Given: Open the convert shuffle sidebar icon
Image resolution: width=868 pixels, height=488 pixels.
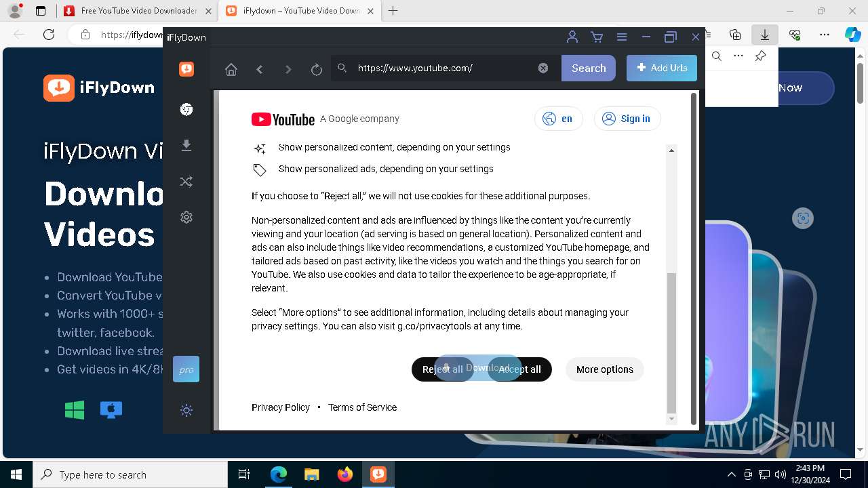Looking at the screenshot, I should point(186,181).
